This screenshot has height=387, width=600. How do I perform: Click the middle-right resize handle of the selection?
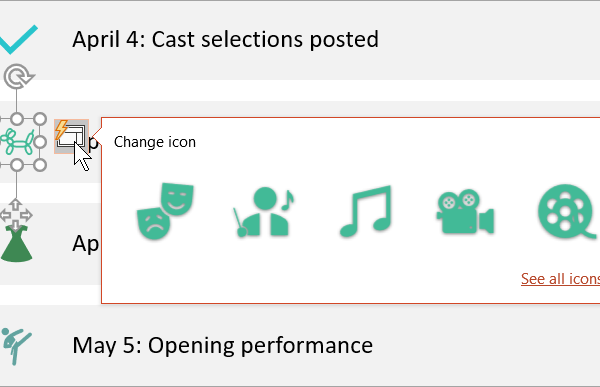[40, 142]
